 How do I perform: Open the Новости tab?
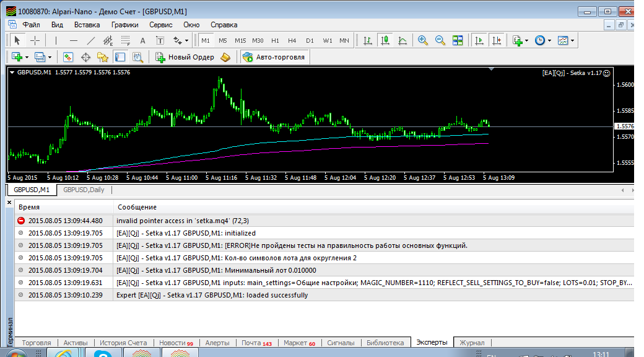coord(176,343)
